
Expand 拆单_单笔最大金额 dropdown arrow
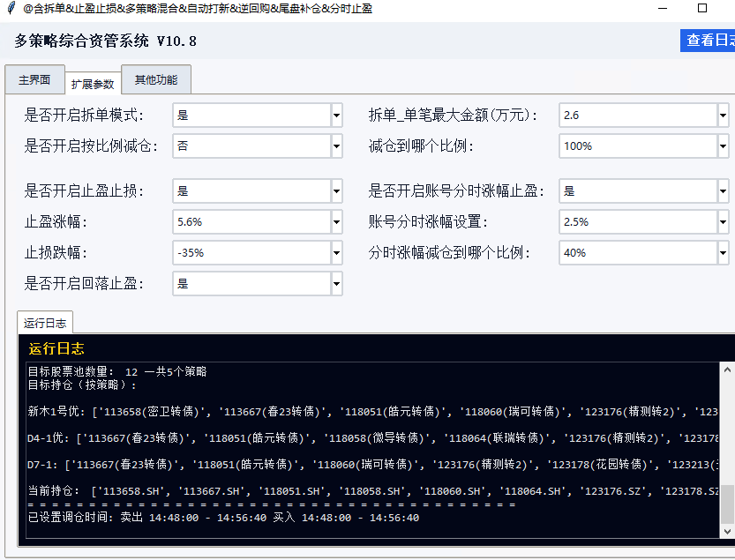723,116
